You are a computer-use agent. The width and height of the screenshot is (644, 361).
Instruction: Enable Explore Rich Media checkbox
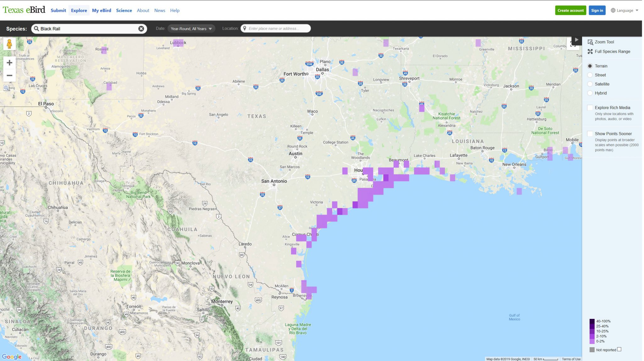590,108
